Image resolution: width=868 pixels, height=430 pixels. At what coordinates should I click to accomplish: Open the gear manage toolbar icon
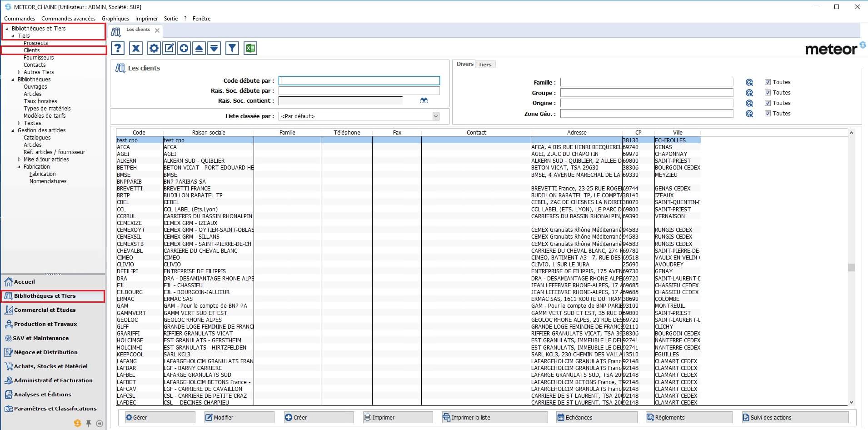click(154, 48)
